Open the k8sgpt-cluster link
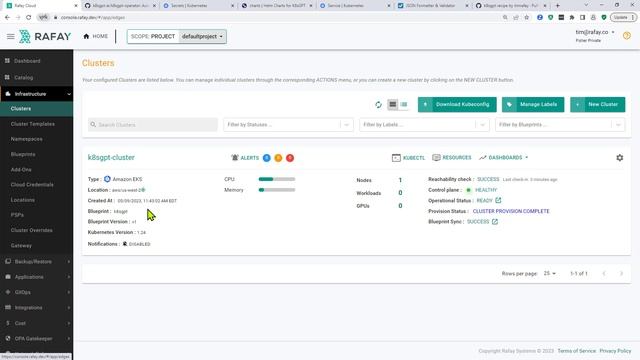 pyautogui.click(x=111, y=158)
